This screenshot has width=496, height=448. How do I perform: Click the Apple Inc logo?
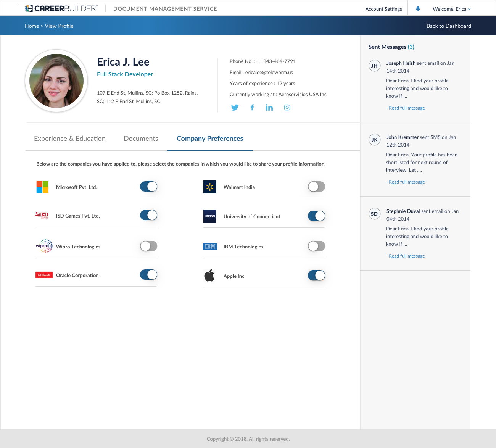point(209,276)
